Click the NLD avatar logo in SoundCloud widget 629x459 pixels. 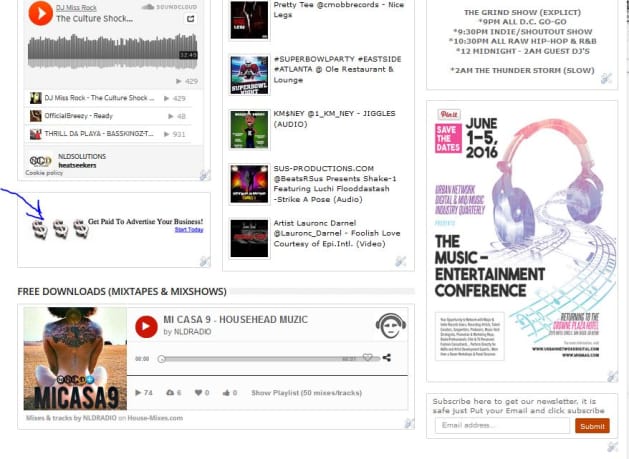point(40,160)
